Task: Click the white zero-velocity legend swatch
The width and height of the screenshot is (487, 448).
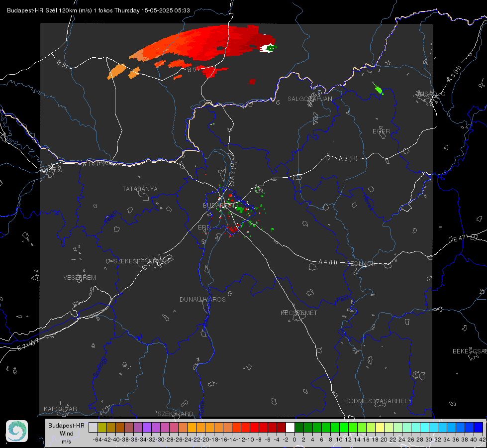Action: click(x=290, y=427)
